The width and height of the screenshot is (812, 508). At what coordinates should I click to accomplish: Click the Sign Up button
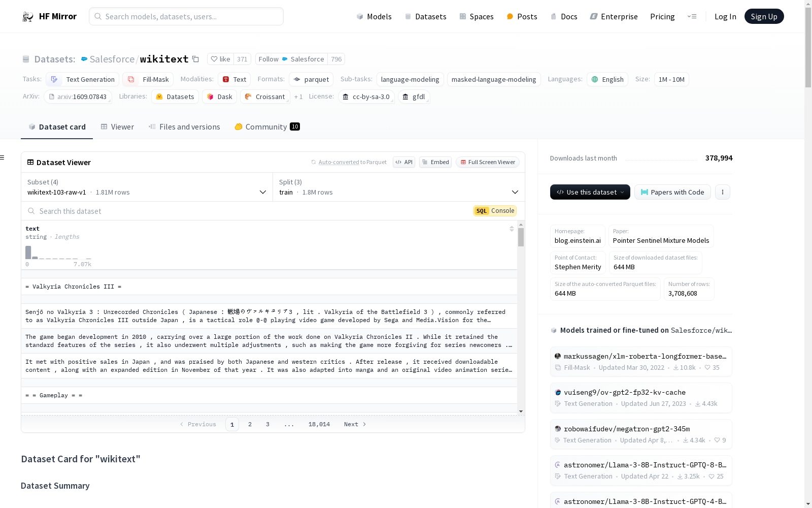pos(764,17)
